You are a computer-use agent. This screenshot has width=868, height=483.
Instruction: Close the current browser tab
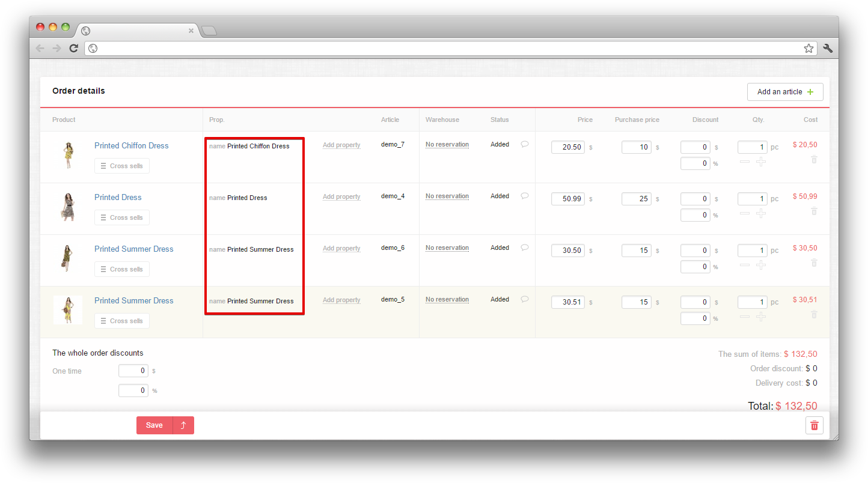191,31
